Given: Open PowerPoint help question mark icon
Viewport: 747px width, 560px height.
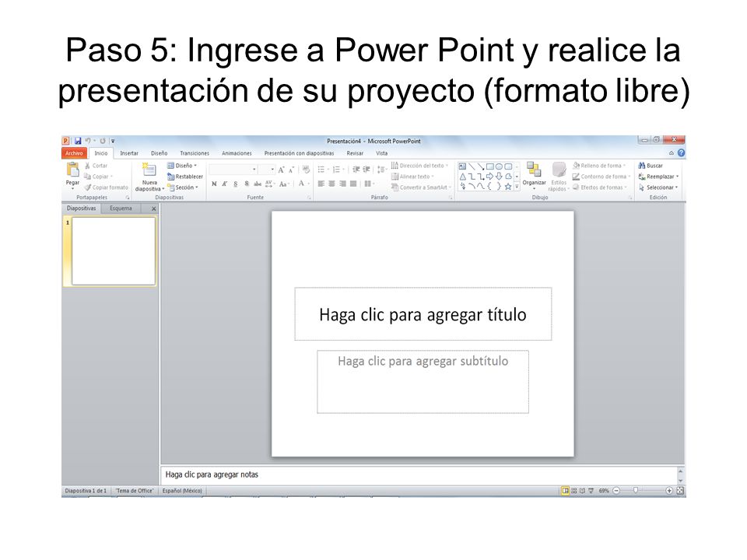Looking at the screenshot, I should pos(682,153).
